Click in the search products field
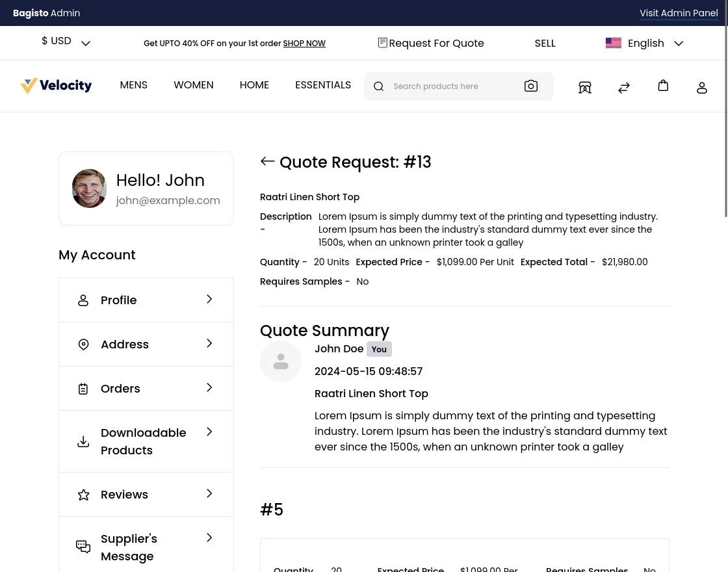The height and width of the screenshot is (572, 728). click(x=452, y=86)
